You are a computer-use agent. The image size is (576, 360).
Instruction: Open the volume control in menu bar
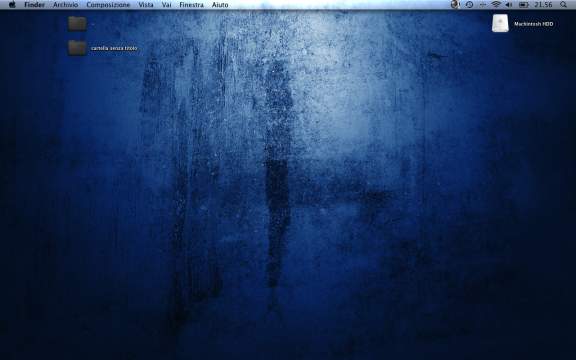coord(509,5)
